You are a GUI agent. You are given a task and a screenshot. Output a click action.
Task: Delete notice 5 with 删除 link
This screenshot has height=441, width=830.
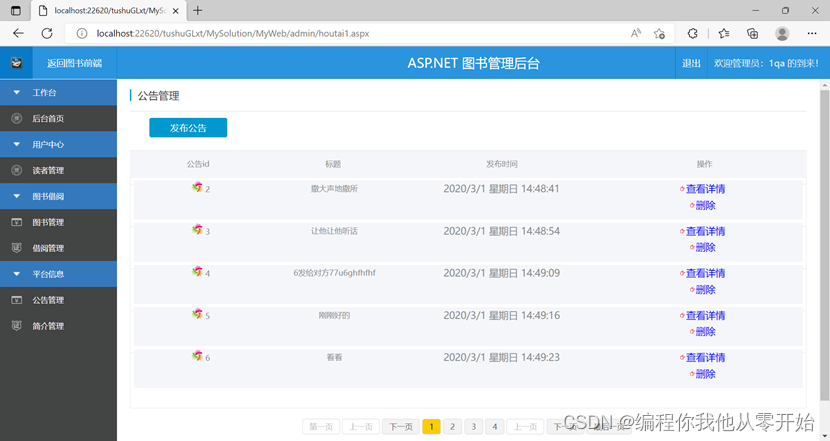pyautogui.click(x=705, y=331)
